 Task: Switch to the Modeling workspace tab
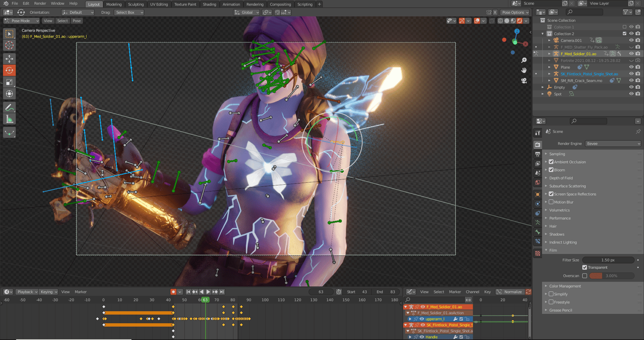tap(114, 4)
